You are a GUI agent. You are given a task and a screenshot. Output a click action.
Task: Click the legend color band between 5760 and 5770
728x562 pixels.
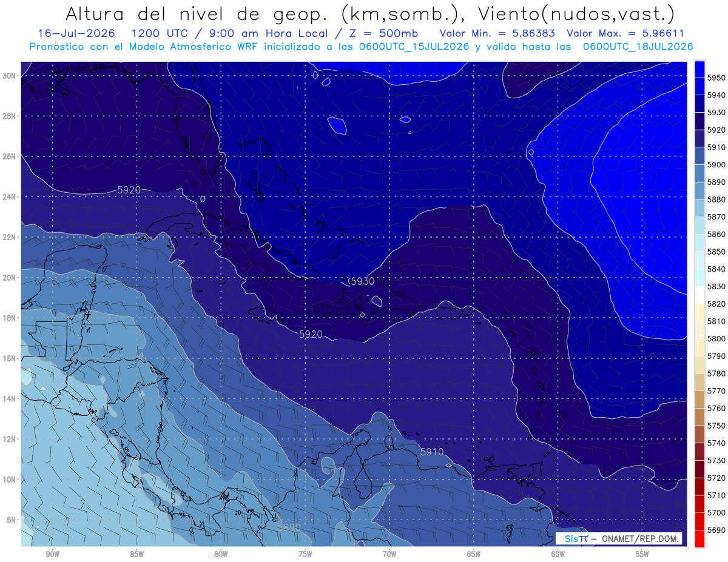click(699, 400)
